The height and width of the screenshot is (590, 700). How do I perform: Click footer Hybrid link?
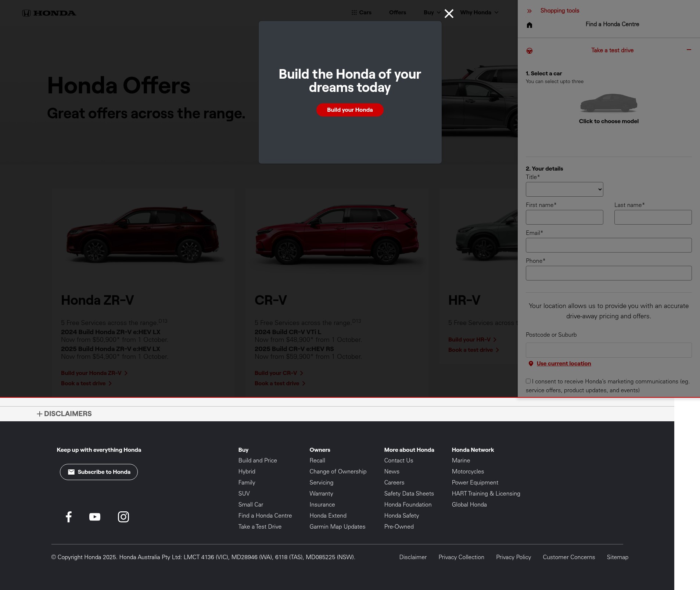[x=247, y=472]
